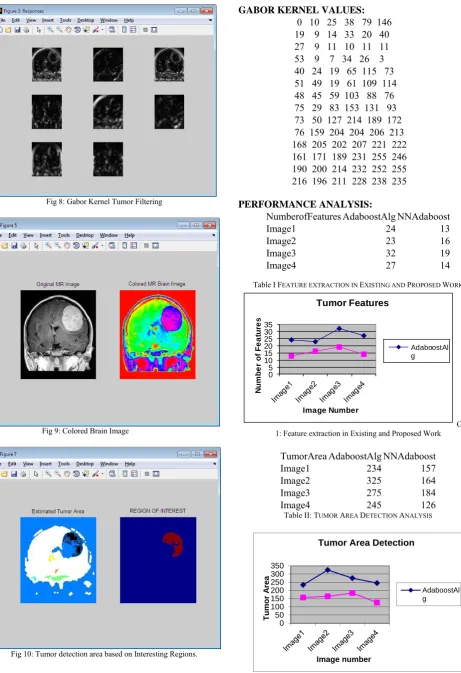The height and width of the screenshot is (673, 461).
Task: Brush tool in Figure 3 toolbar
Action: [96, 30]
